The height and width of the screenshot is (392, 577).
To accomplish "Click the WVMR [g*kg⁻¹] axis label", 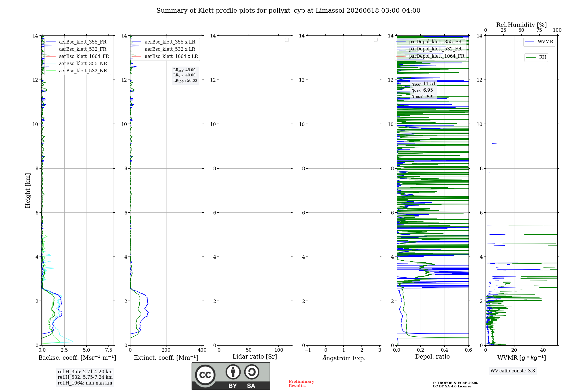I will (x=522, y=358).
